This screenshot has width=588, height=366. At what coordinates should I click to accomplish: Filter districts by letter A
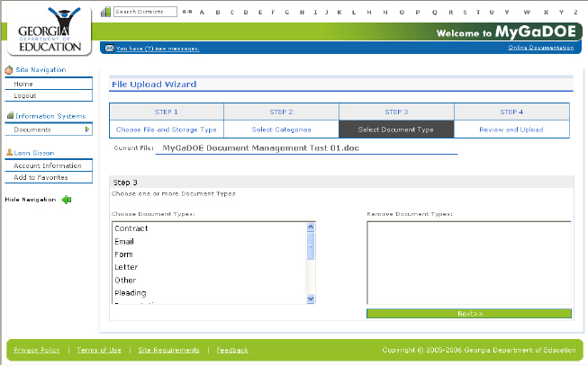pyautogui.click(x=202, y=13)
